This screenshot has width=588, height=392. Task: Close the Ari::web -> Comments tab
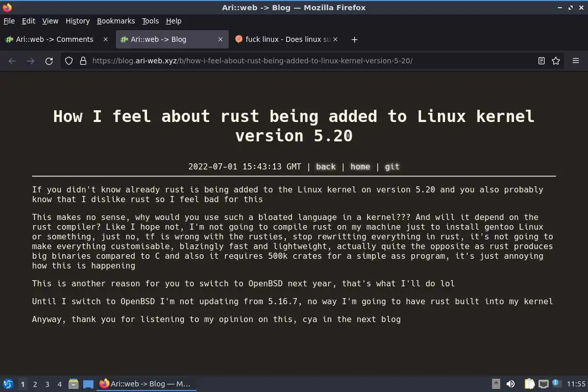[x=106, y=39]
